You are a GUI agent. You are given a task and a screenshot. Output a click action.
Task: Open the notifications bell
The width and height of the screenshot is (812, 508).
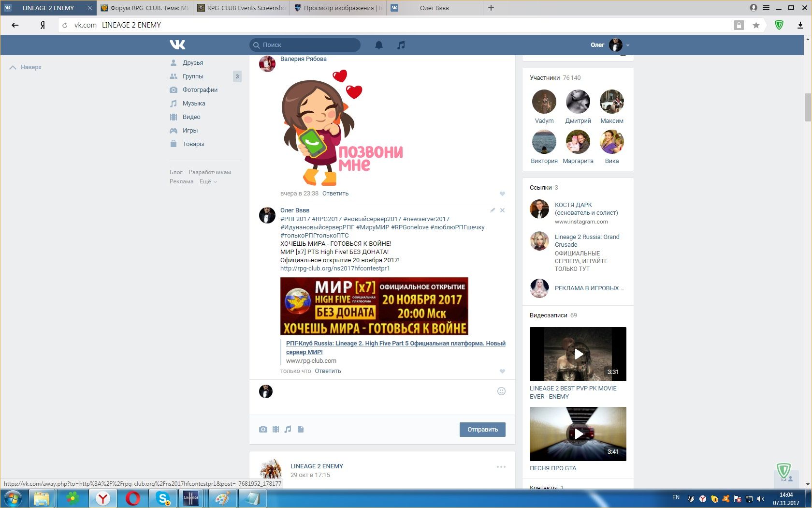(x=379, y=45)
